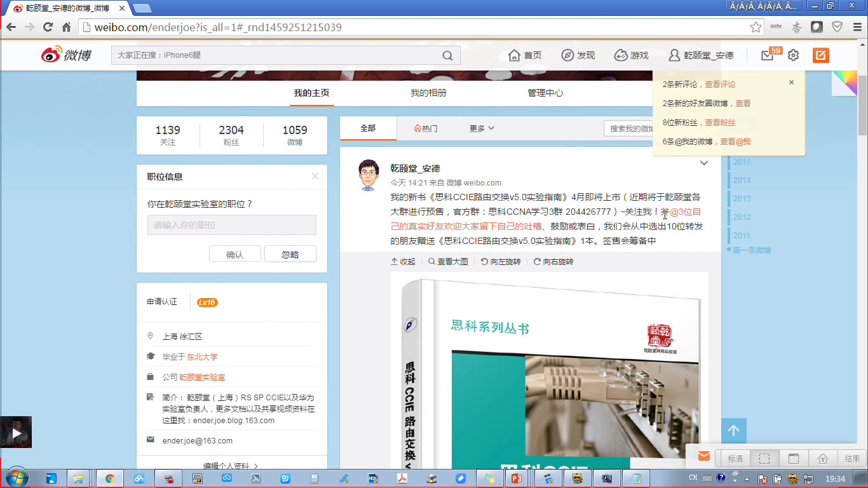The image size is (868, 488).
Task: Click browser back arrow
Action: (11, 27)
